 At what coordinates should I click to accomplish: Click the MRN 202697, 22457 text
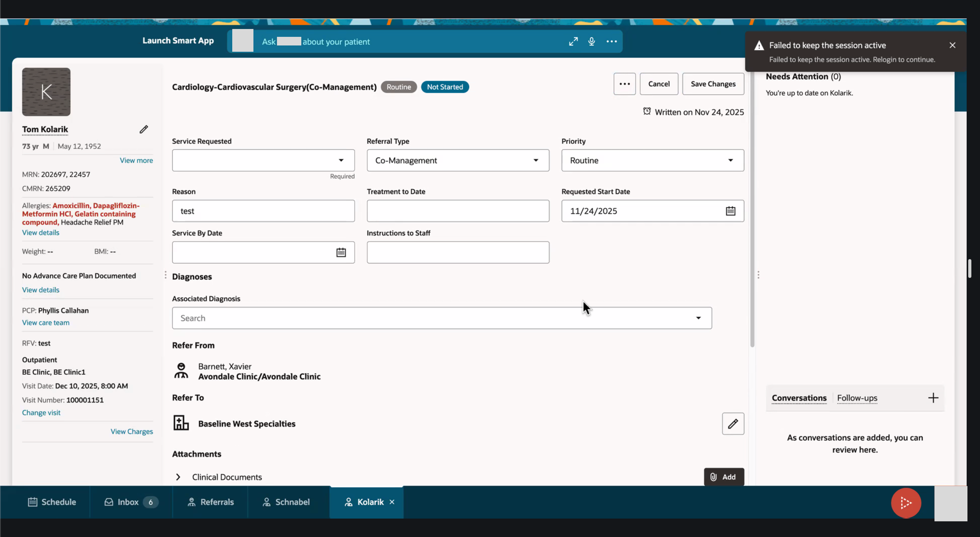[x=56, y=174]
